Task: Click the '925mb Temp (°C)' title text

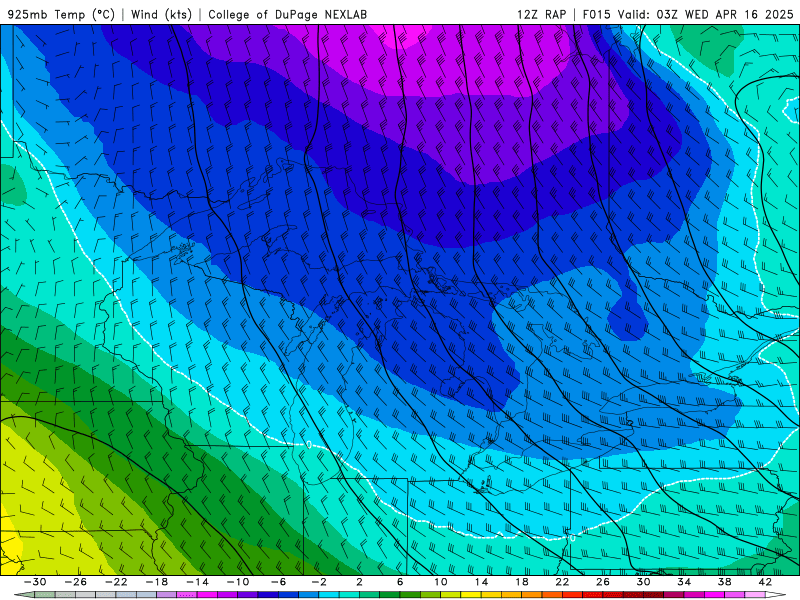Action: tap(61, 14)
